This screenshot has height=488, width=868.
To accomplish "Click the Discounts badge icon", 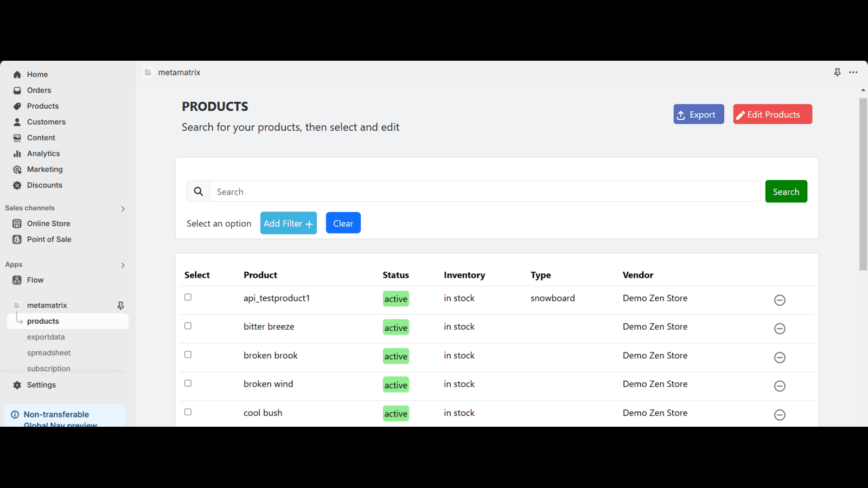I will 17,185.
